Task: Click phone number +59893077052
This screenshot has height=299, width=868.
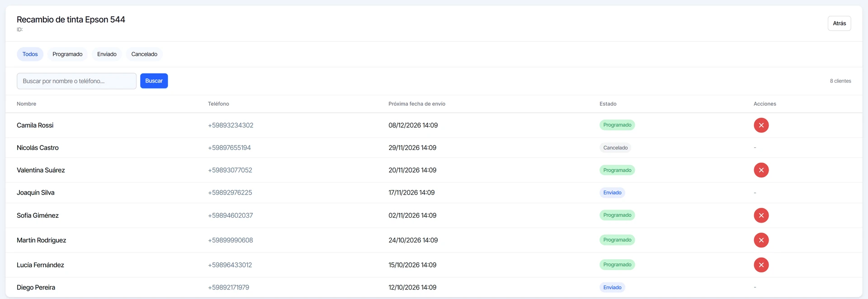Action: (230, 170)
